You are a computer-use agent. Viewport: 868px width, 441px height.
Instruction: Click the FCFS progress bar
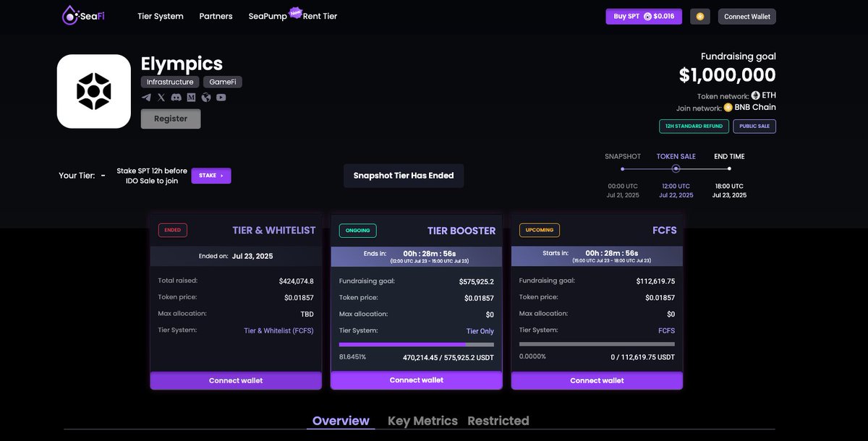tap(597, 345)
